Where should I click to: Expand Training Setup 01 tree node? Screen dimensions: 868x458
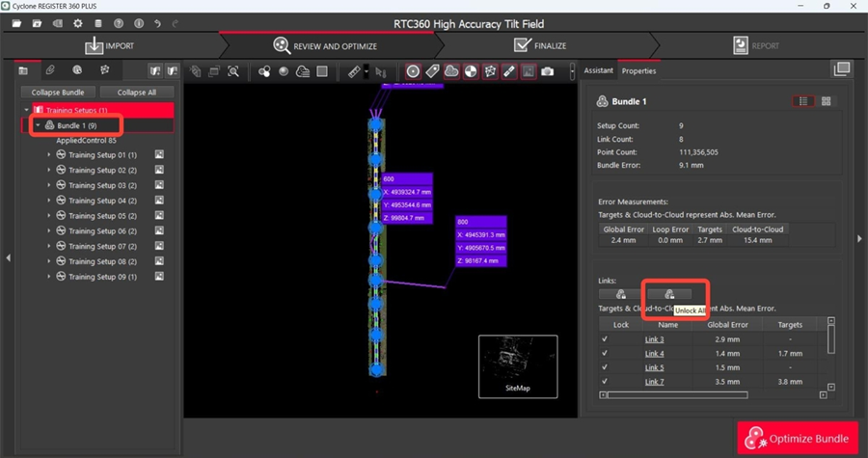coord(49,155)
